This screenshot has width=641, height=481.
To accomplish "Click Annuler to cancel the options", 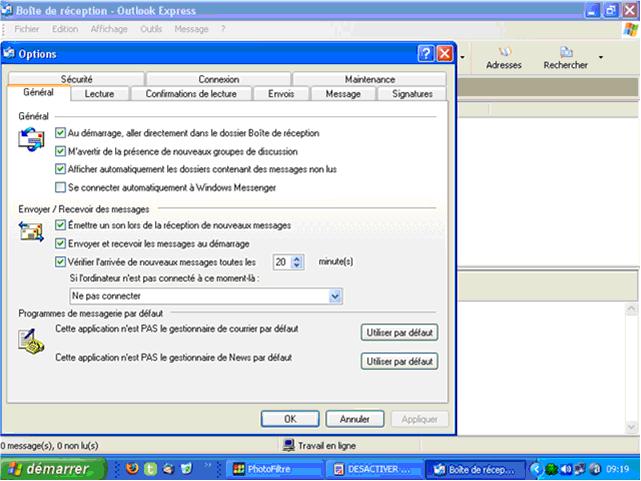I will pyautogui.click(x=354, y=419).
